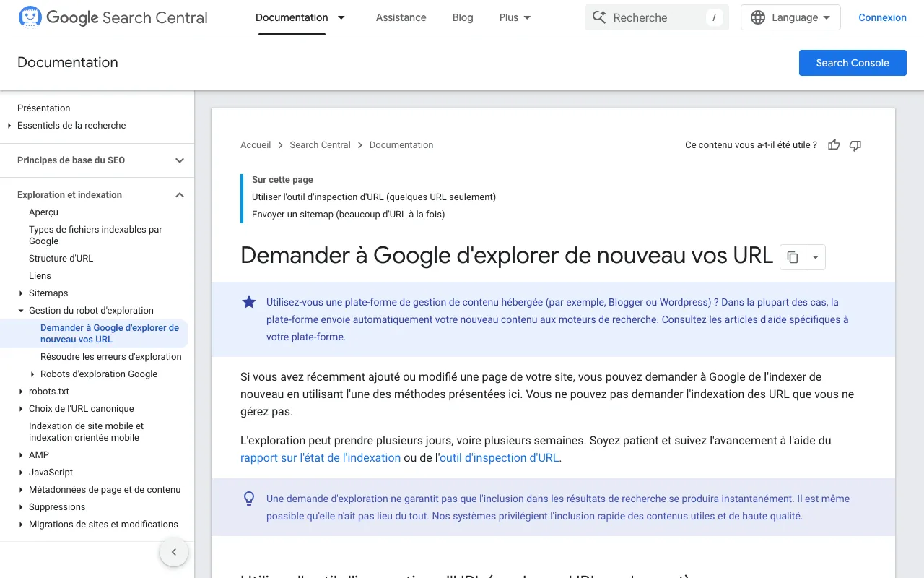
Task: Expand Robots d'exploration Google
Action: (32, 374)
